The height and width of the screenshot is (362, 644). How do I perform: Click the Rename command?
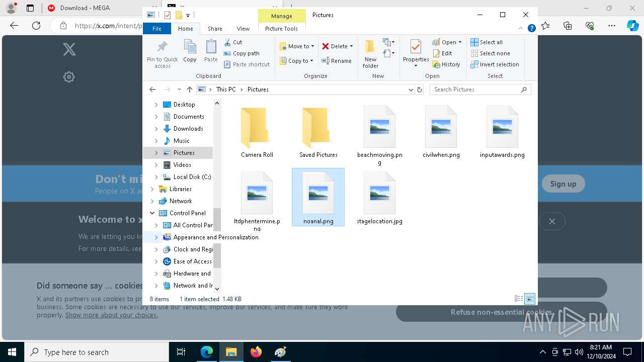(x=337, y=61)
